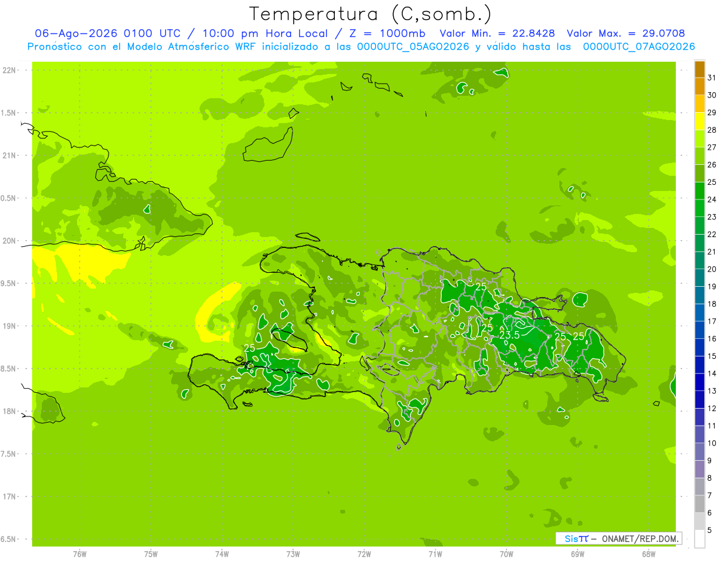The width and height of the screenshot is (728, 562).
Task: Select the dark green swatch between 24 and 25
Action: 699,191
